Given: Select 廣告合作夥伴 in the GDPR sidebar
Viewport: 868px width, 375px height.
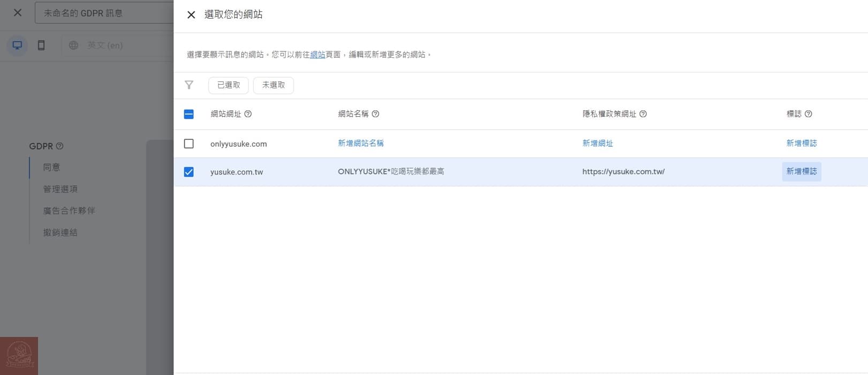Looking at the screenshot, I should (69, 211).
